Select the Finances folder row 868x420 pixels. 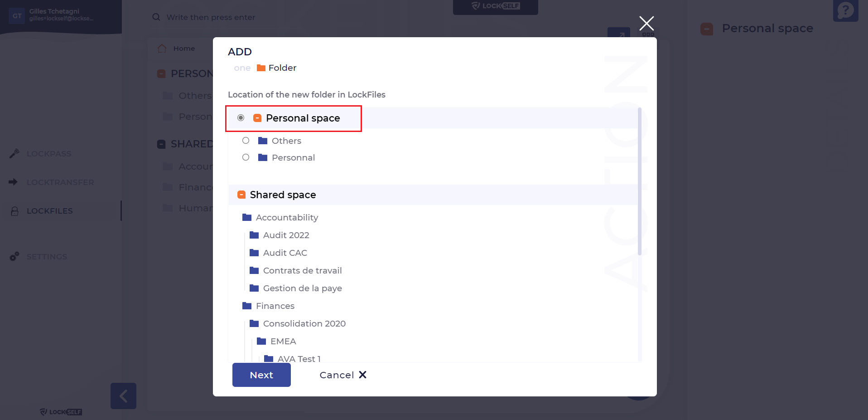click(x=275, y=306)
